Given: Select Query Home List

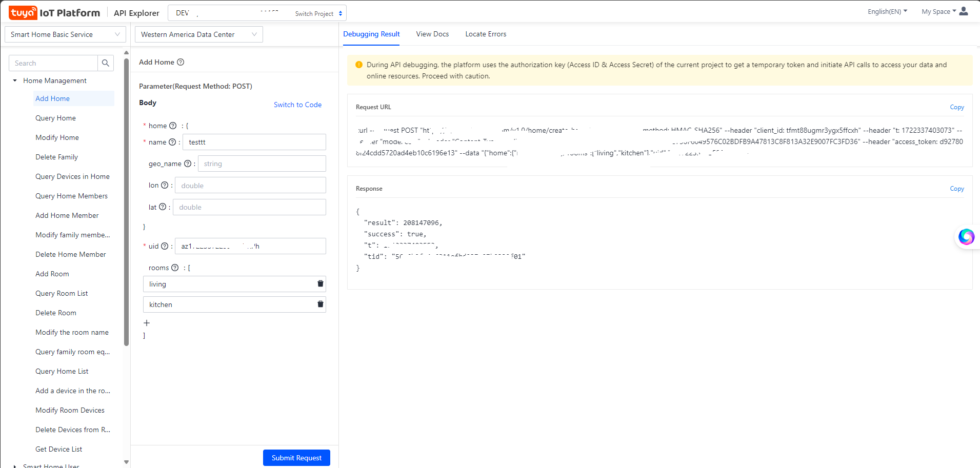Looking at the screenshot, I should pyautogui.click(x=62, y=371).
